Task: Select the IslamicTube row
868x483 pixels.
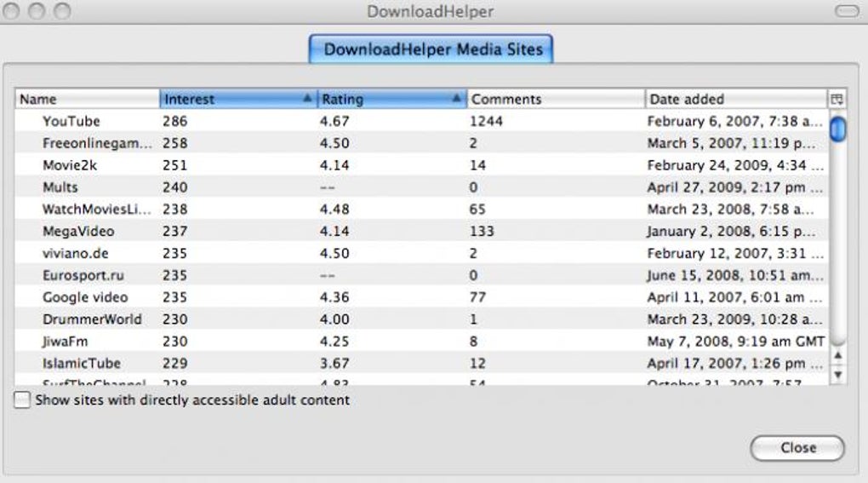Action: [x=422, y=364]
